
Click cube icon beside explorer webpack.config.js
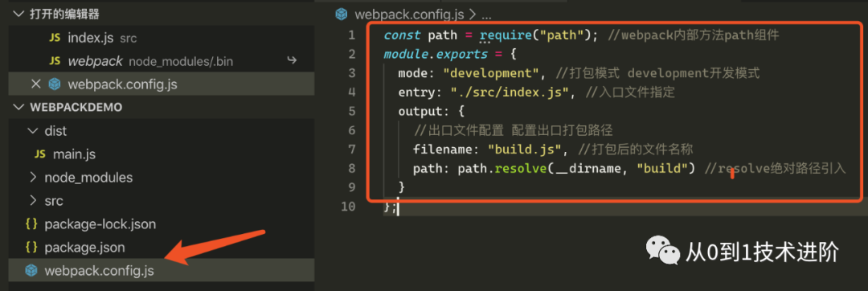pyautogui.click(x=31, y=271)
